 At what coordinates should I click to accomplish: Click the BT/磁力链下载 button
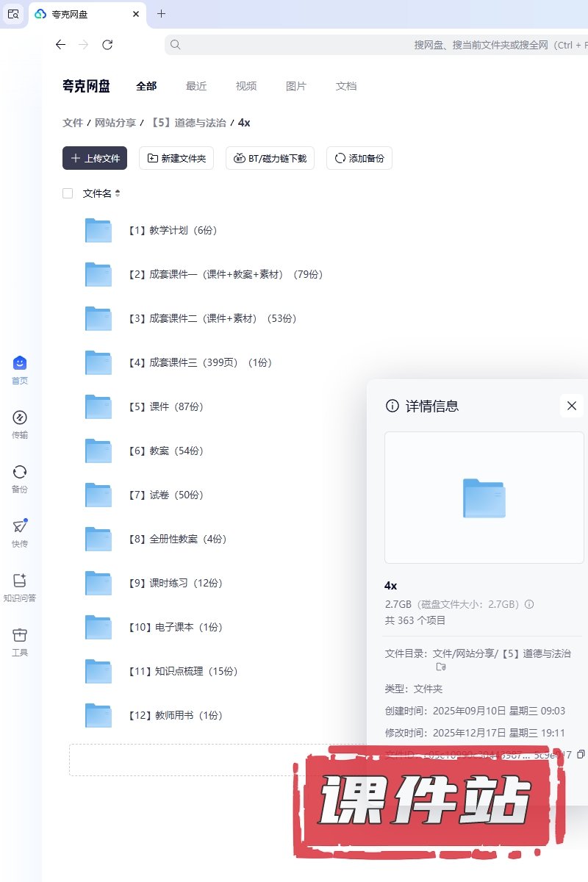click(x=270, y=158)
